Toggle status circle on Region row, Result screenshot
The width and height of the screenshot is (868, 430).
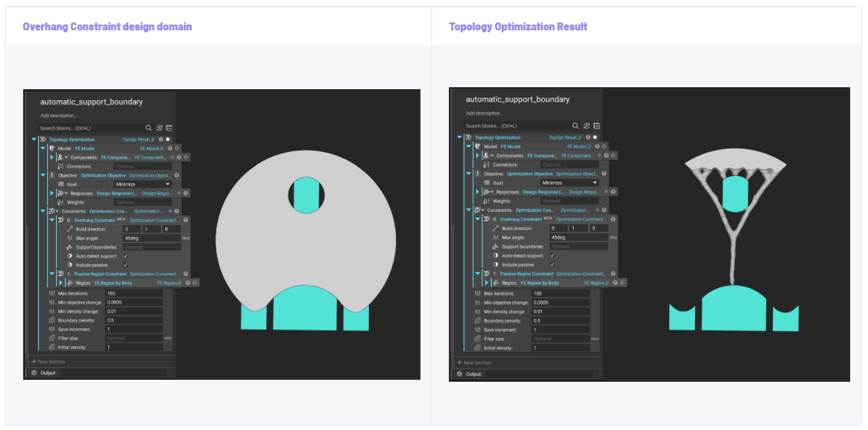[622, 283]
